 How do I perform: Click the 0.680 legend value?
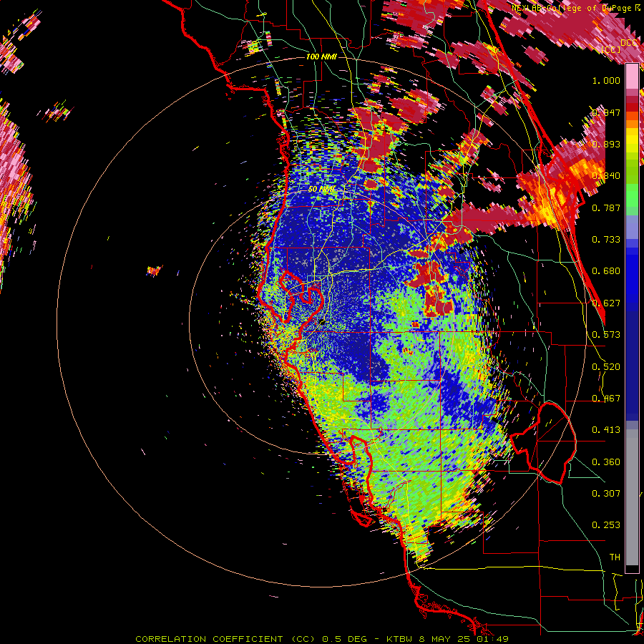coord(606,271)
